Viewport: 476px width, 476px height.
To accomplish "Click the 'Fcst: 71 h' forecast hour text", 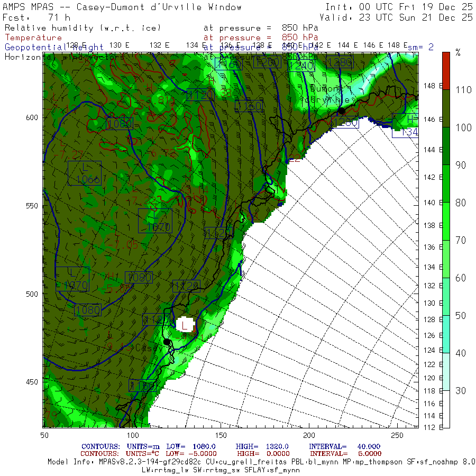I will [x=36, y=17].
